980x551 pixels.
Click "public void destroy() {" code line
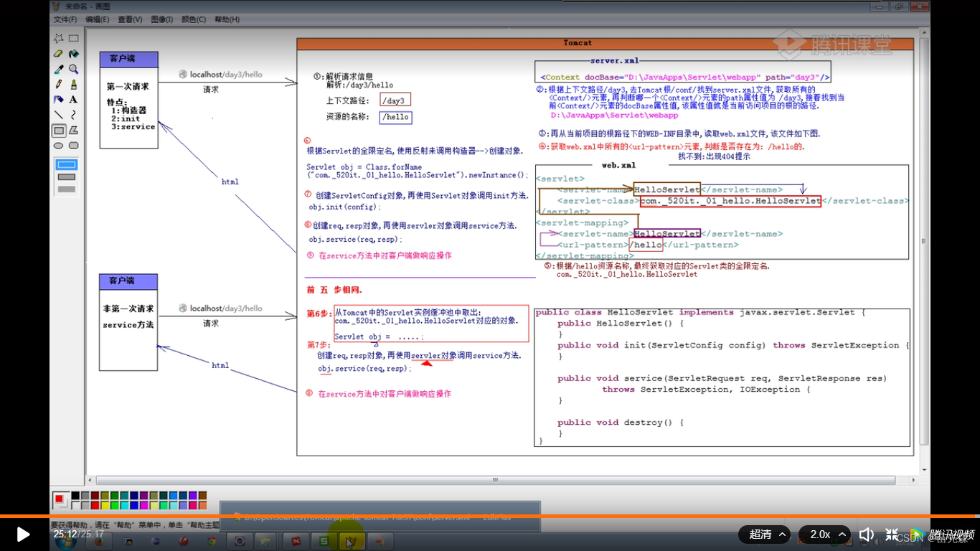pyautogui.click(x=621, y=423)
